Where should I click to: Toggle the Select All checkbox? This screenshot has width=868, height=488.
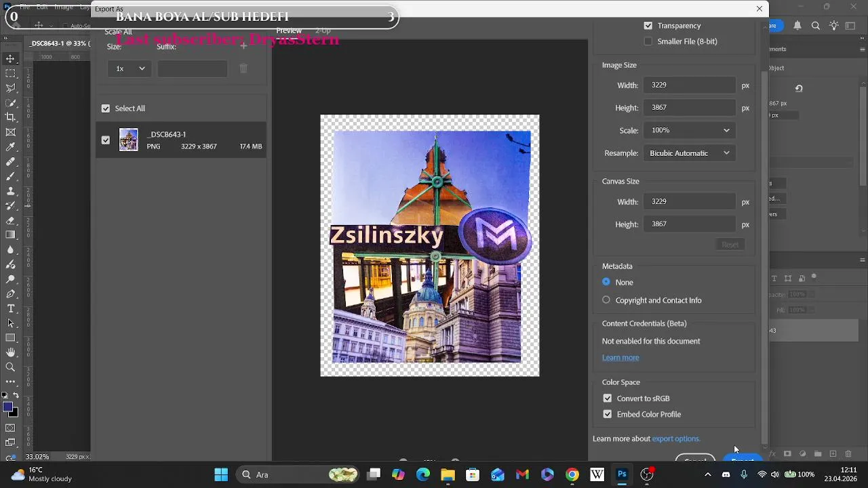[105, 108]
